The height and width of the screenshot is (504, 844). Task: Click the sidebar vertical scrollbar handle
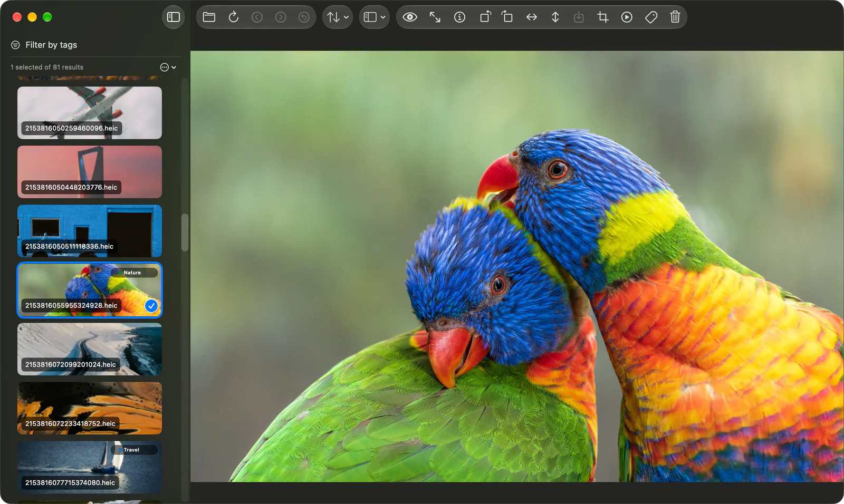[185, 232]
